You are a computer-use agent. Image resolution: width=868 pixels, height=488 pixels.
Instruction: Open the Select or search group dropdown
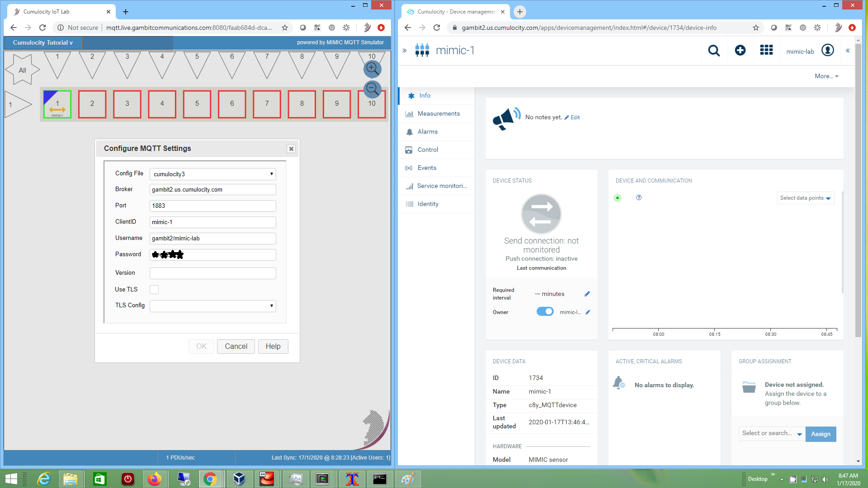coord(772,434)
